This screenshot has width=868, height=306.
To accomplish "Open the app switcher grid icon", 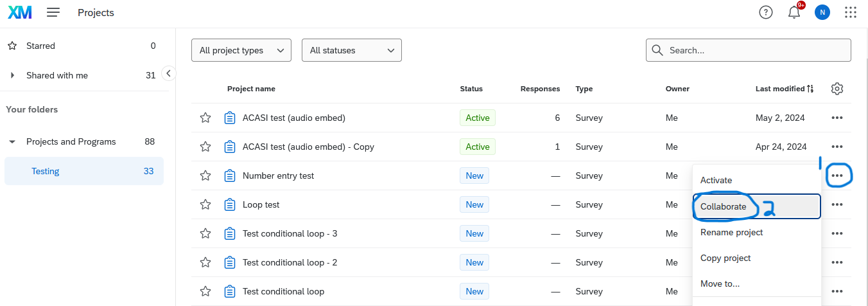I will (851, 13).
